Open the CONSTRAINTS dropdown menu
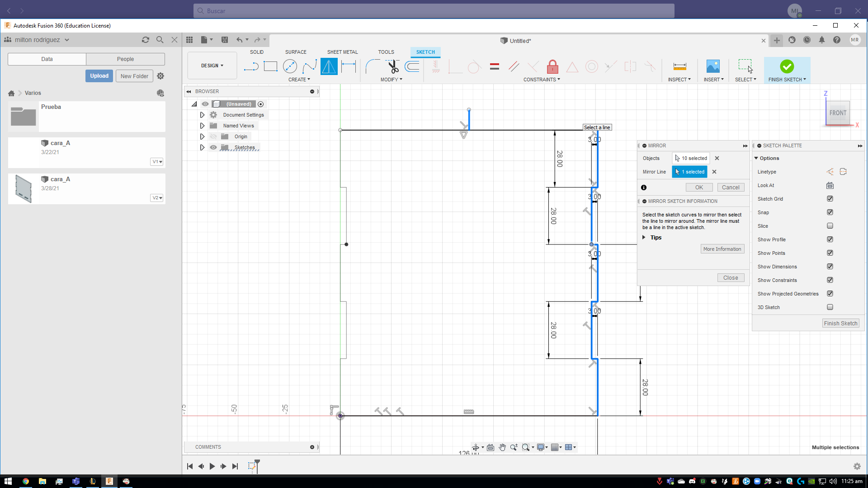868x488 pixels. tap(542, 80)
